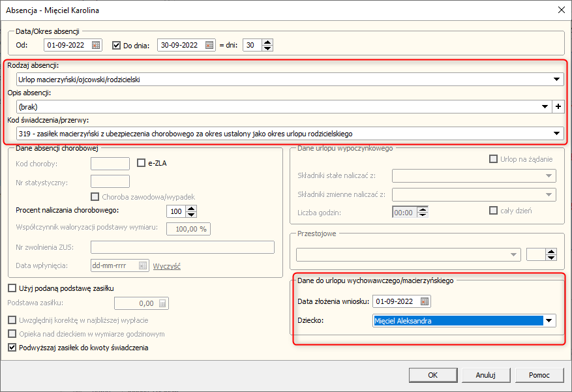Increase Przestojowe spinner value
Screen dimensions: 572x392
(551, 252)
